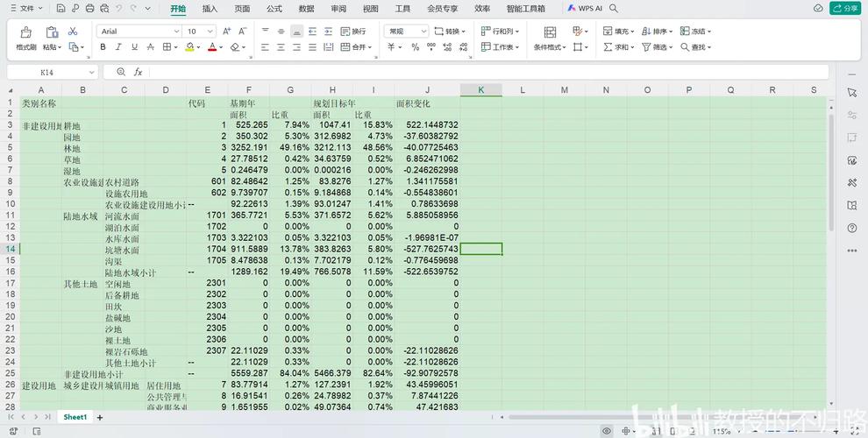Click the Print icon in quick access bar

[x=90, y=8]
